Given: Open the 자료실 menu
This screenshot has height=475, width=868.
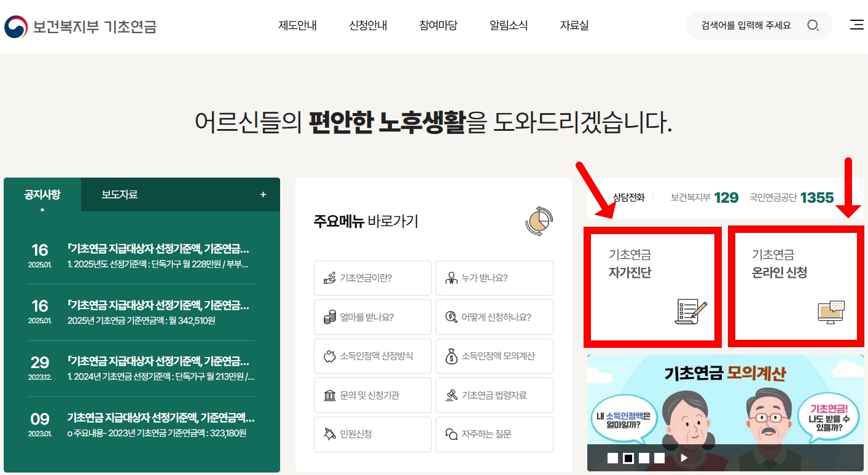Looking at the screenshot, I should click(x=574, y=26).
